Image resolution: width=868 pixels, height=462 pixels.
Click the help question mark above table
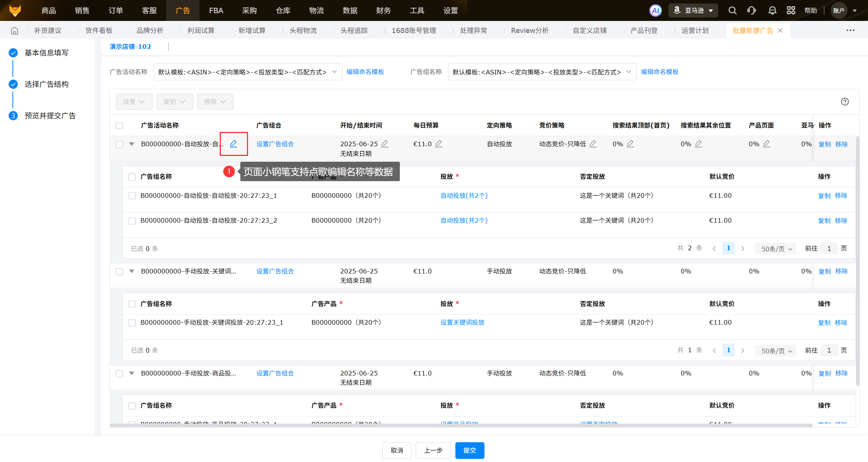point(845,102)
